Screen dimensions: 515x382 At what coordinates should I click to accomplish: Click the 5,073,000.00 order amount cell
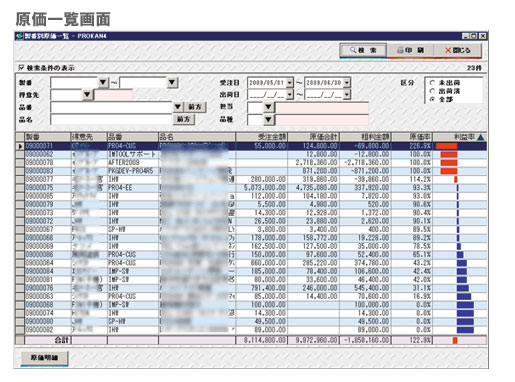[262, 188]
